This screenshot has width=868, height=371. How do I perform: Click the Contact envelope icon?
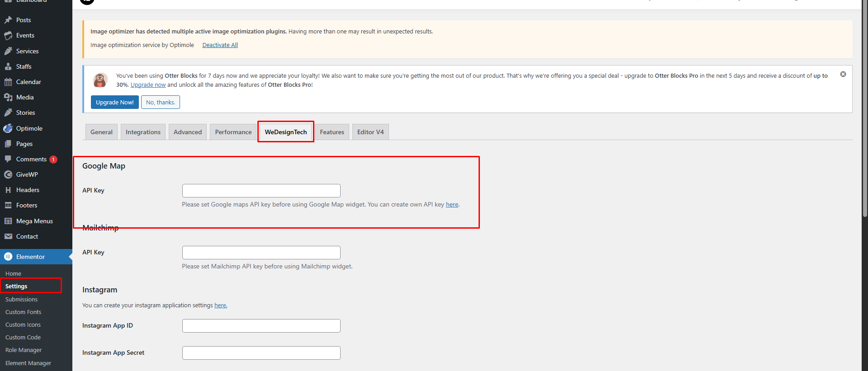8,236
